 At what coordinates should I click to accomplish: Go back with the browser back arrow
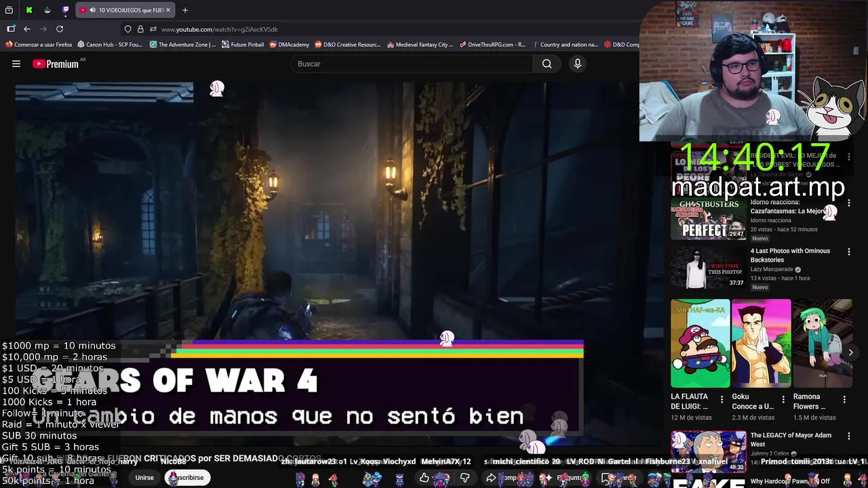pyautogui.click(x=27, y=29)
